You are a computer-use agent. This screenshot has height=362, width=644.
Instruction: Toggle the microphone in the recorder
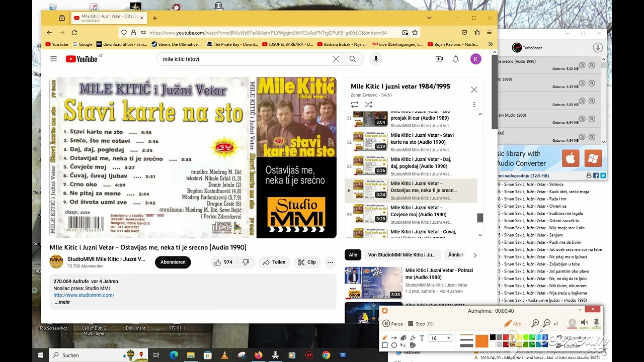click(596, 323)
